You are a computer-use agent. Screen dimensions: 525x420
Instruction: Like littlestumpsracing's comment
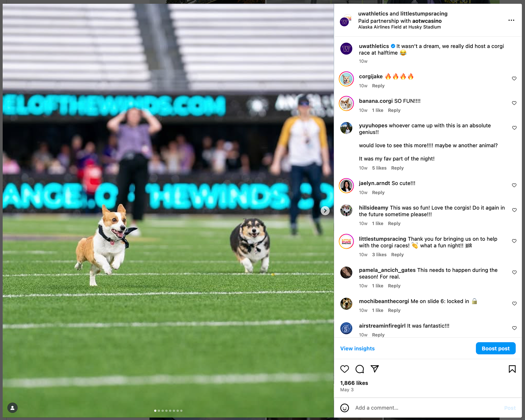(x=514, y=241)
